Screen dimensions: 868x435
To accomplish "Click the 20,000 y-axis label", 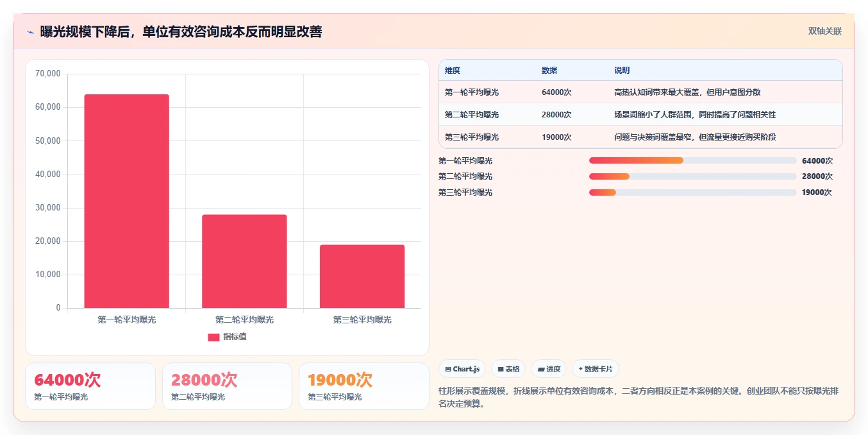I will click(48, 241).
